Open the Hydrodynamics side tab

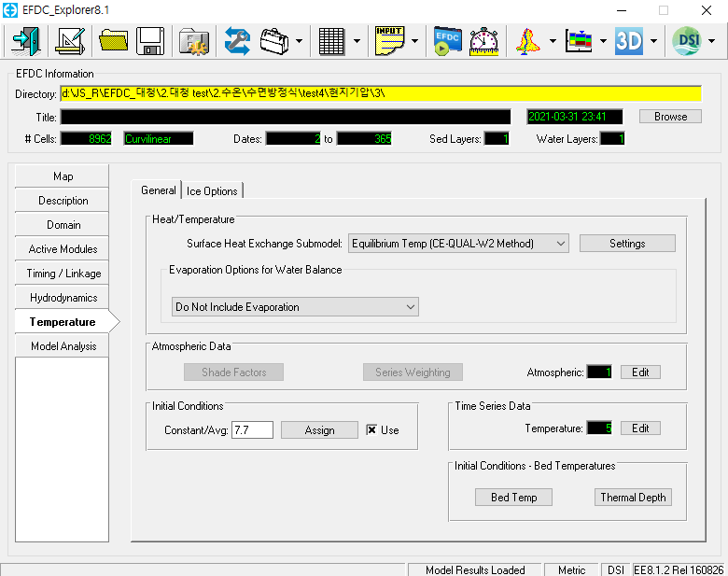point(63,298)
